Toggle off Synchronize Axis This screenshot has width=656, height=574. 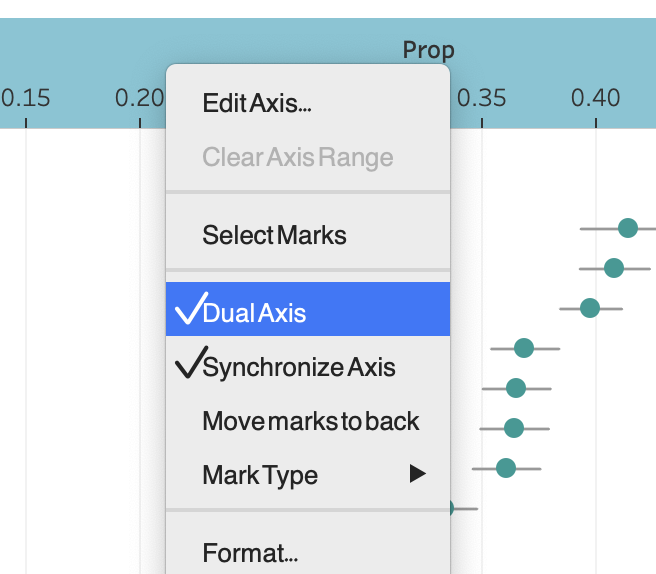[298, 367]
